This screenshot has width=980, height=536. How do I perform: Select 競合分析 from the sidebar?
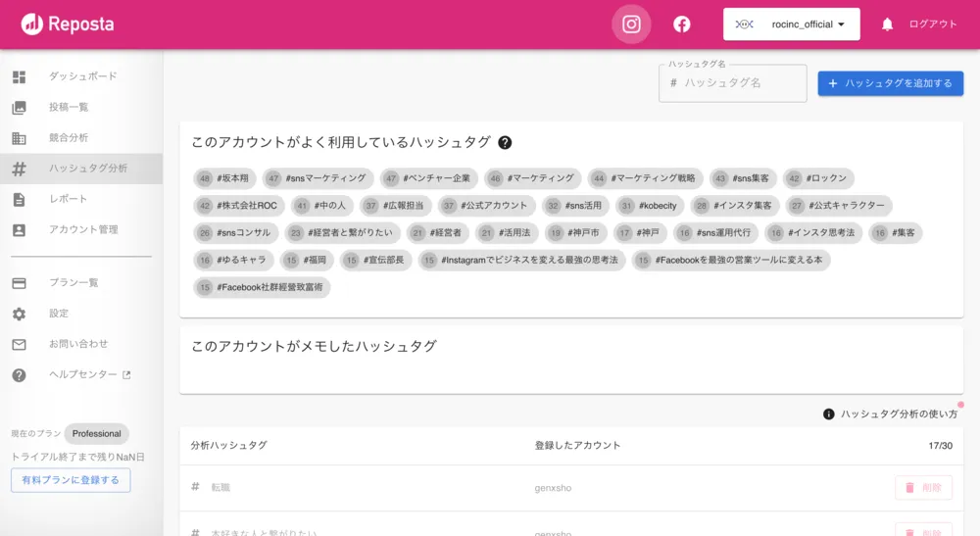[69, 138]
